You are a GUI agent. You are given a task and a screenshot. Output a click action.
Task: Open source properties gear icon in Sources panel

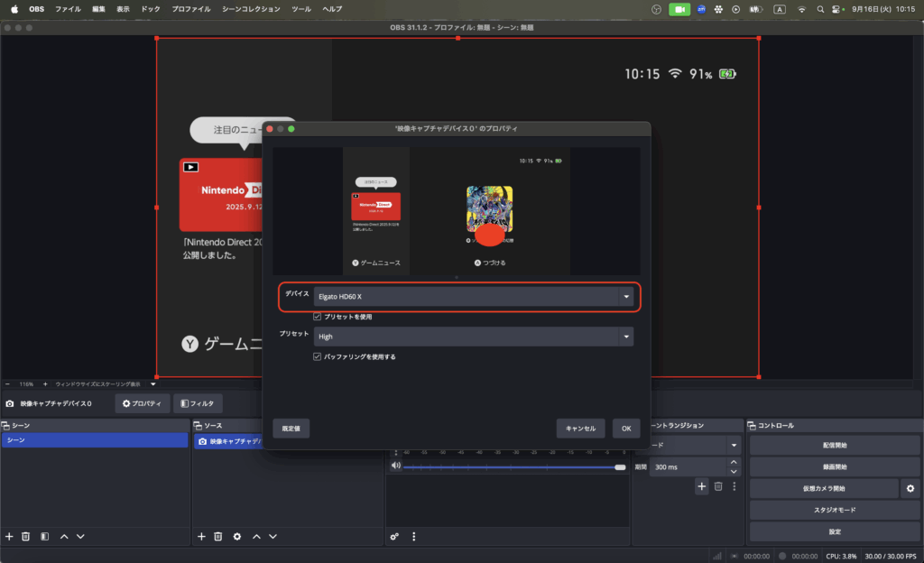(237, 536)
